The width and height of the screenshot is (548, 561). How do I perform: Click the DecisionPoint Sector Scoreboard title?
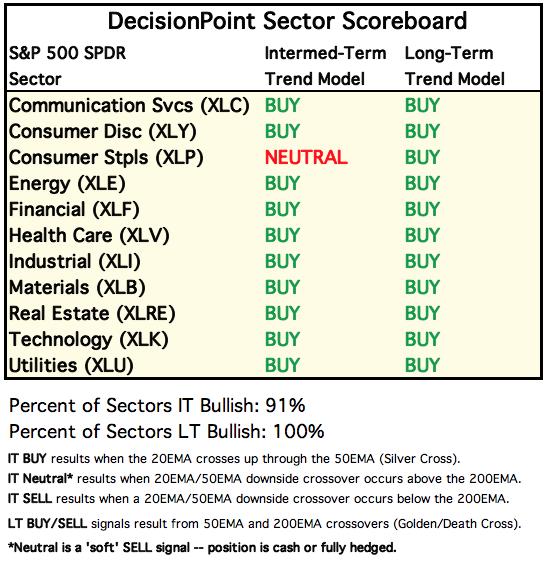[287, 21]
